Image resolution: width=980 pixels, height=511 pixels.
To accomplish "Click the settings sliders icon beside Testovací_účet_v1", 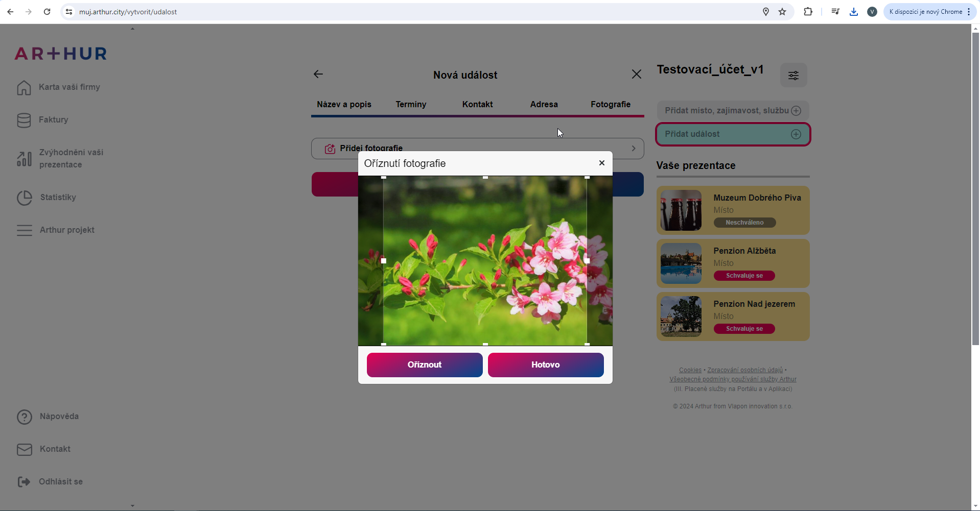I will coord(793,76).
